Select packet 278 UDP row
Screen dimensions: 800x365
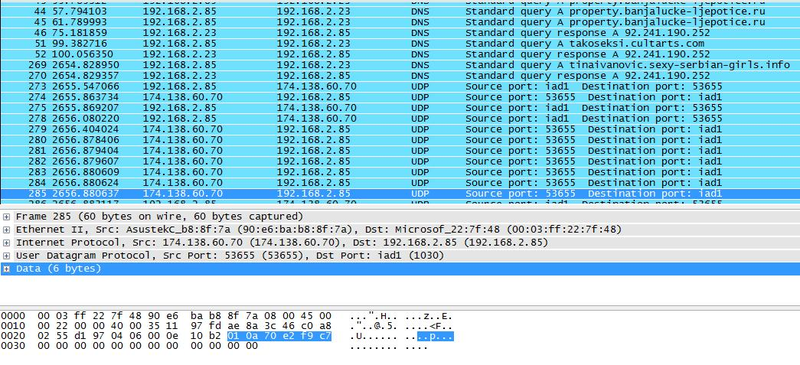(400, 118)
